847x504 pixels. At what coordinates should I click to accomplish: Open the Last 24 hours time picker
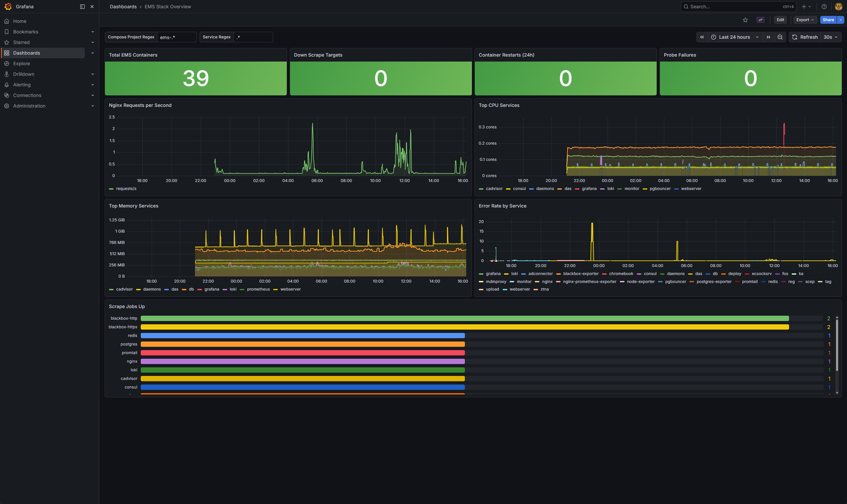(735, 37)
